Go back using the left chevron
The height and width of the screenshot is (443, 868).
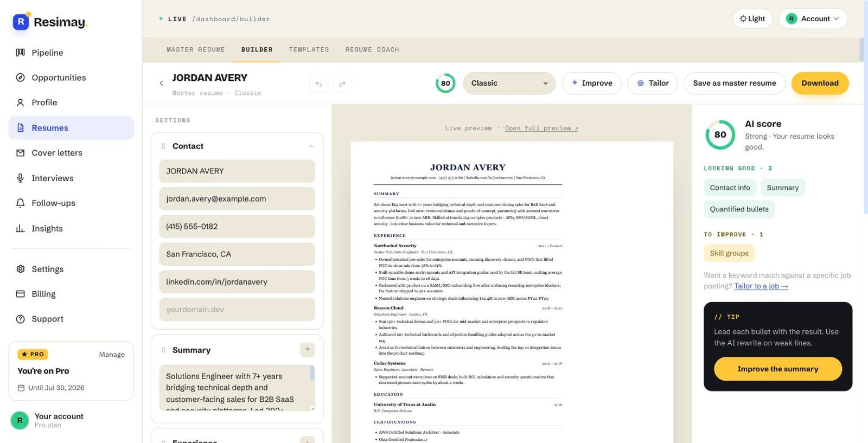[161, 84]
